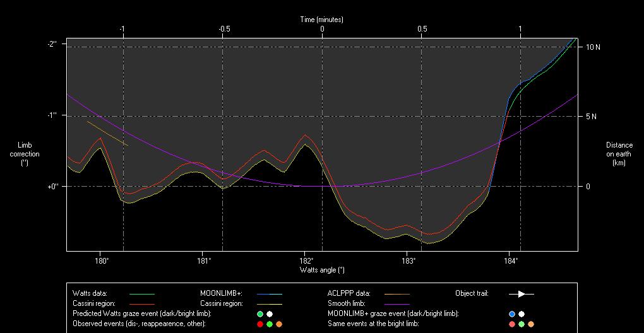Screen dimensions: 644x333
Task: Click the Limb correction axis title
Action: (25, 154)
